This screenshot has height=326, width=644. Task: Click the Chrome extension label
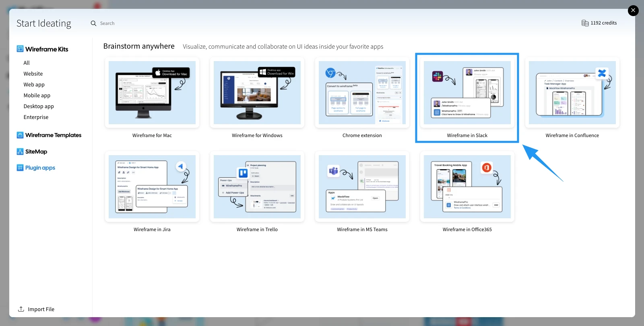click(x=362, y=135)
